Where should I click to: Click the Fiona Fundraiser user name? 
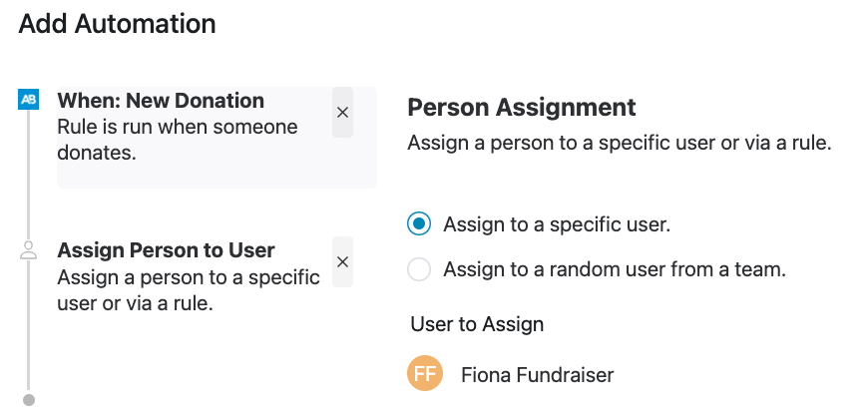(x=537, y=375)
